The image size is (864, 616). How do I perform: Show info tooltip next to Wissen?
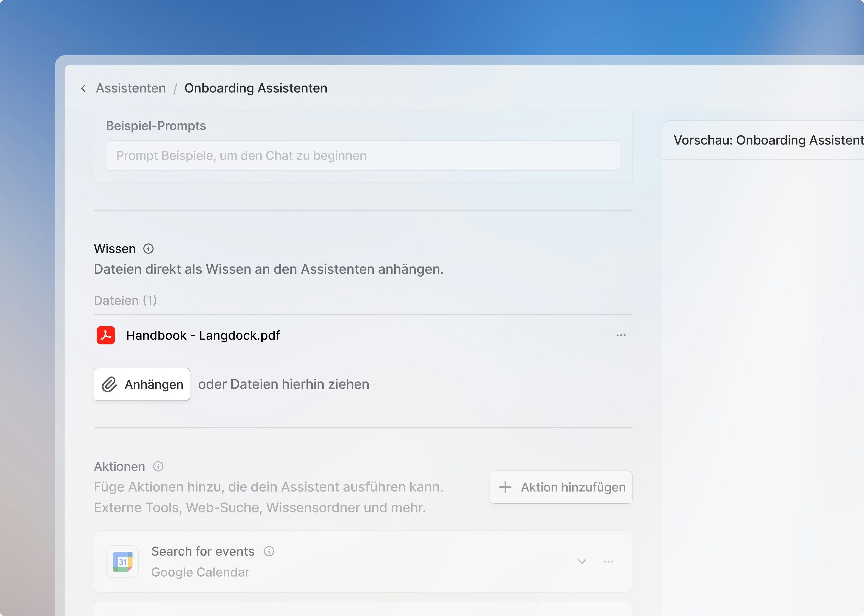(148, 249)
